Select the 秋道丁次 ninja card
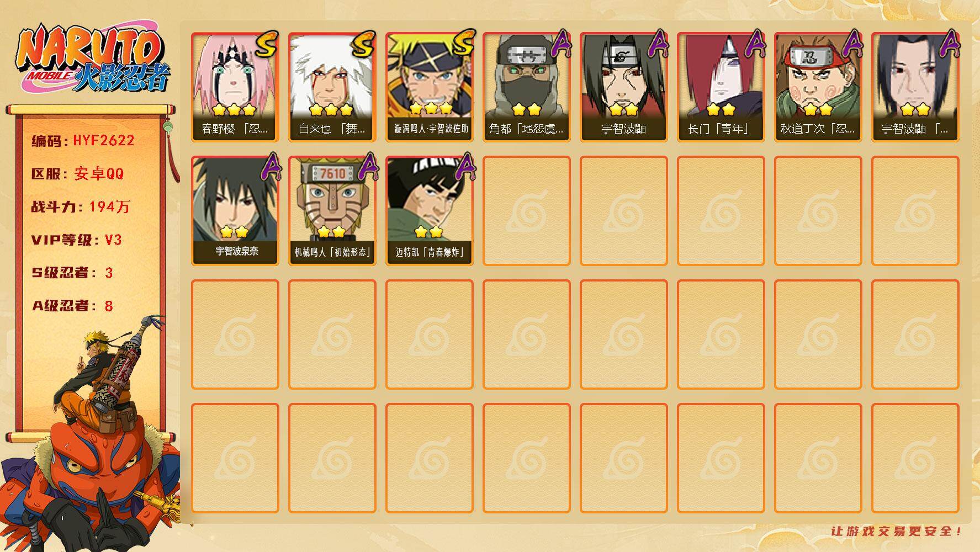 pyautogui.click(x=818, y=87)
